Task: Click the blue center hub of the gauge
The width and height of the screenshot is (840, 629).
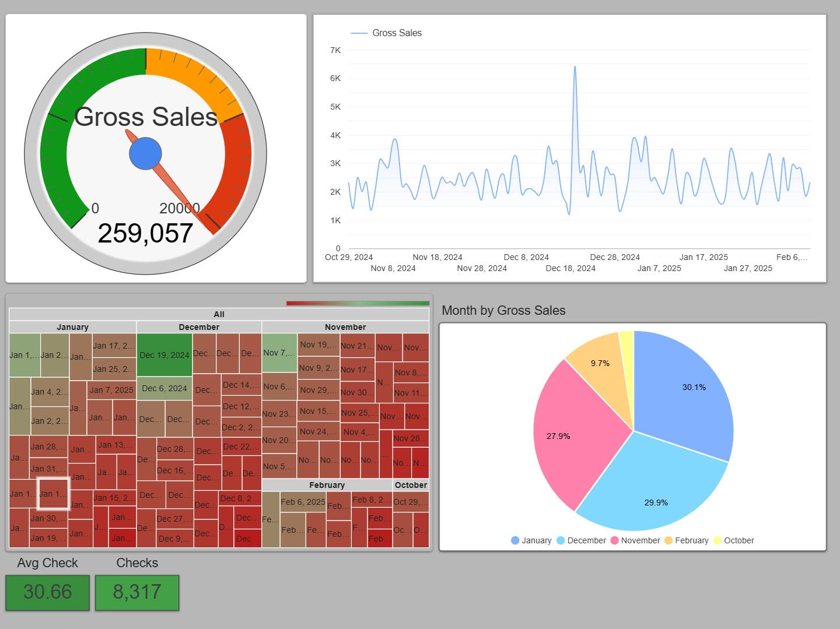Action: click(x=145, y=154)
